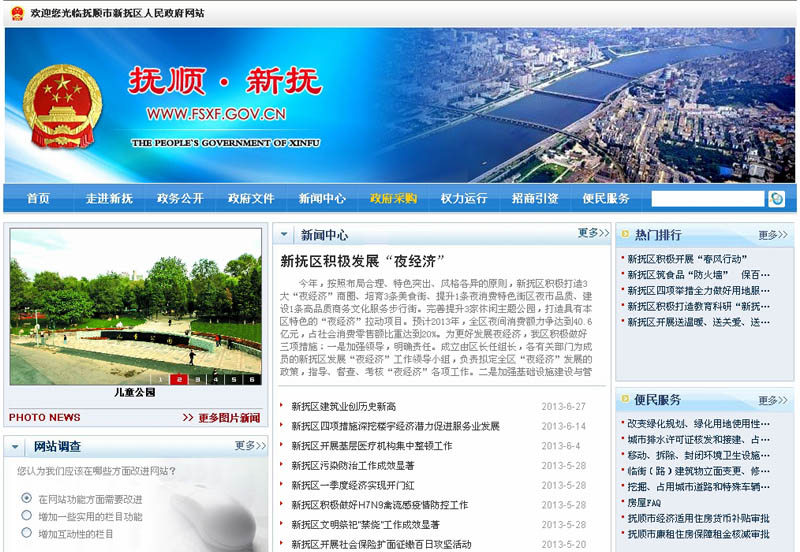
Task: Select radio option 增加互动性的栏目
Action: (27, 534)
